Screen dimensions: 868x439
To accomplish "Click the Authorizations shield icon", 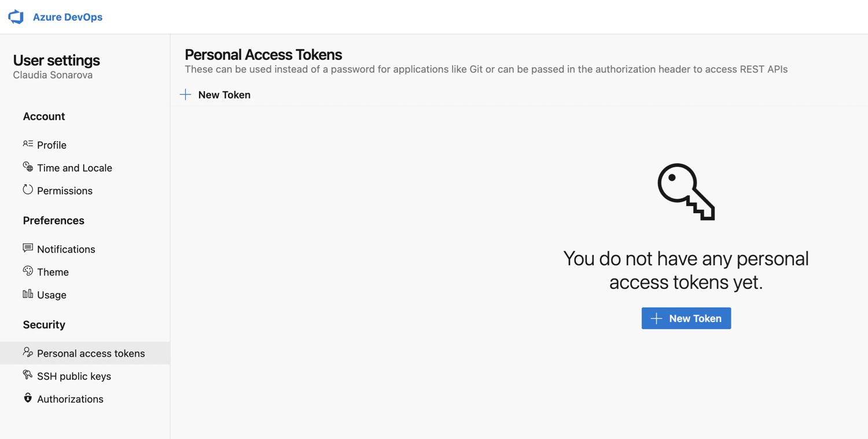I will point(27,398).
